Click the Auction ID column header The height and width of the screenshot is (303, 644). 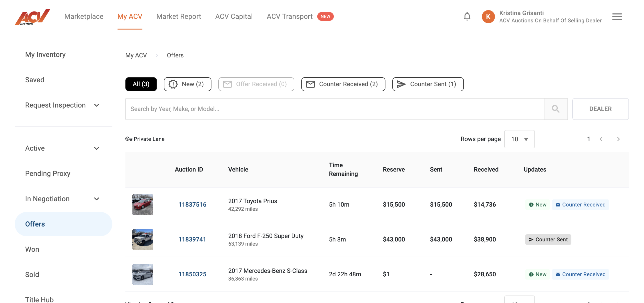click(x=189, y=169)
